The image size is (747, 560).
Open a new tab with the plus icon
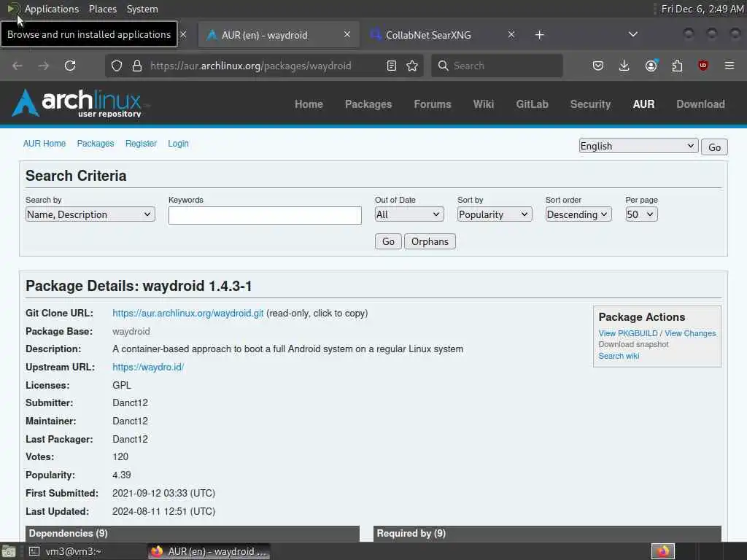click(539, 35)
